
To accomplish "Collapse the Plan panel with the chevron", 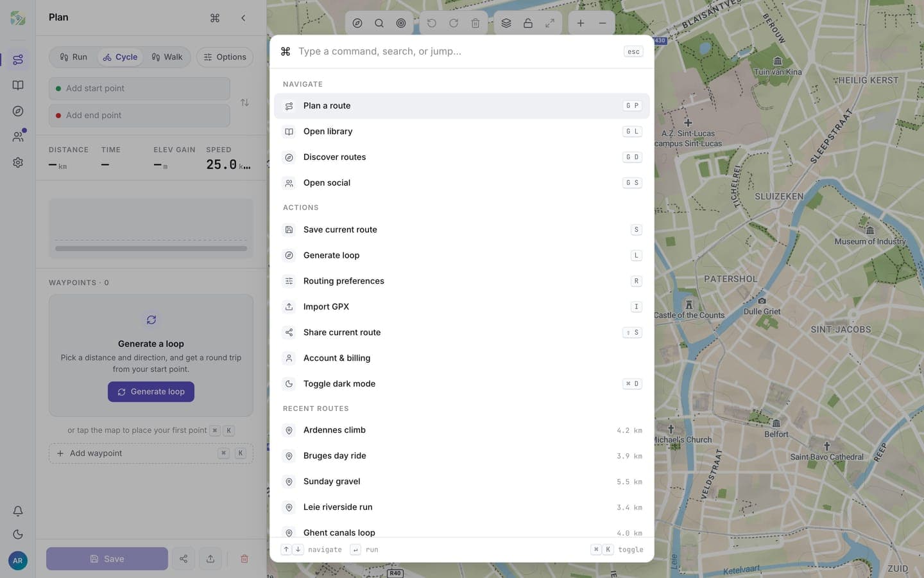I will (243, 18).
